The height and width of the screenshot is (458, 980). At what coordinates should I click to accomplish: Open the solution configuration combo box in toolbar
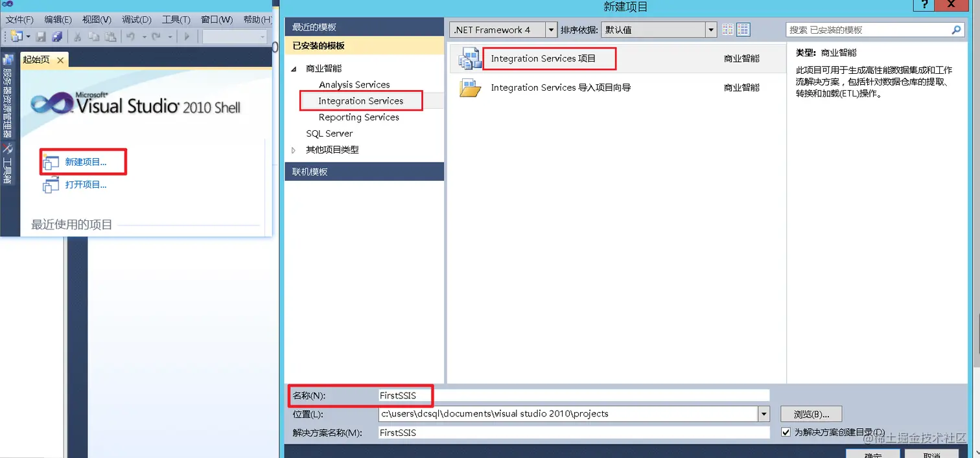pos(235,37)
